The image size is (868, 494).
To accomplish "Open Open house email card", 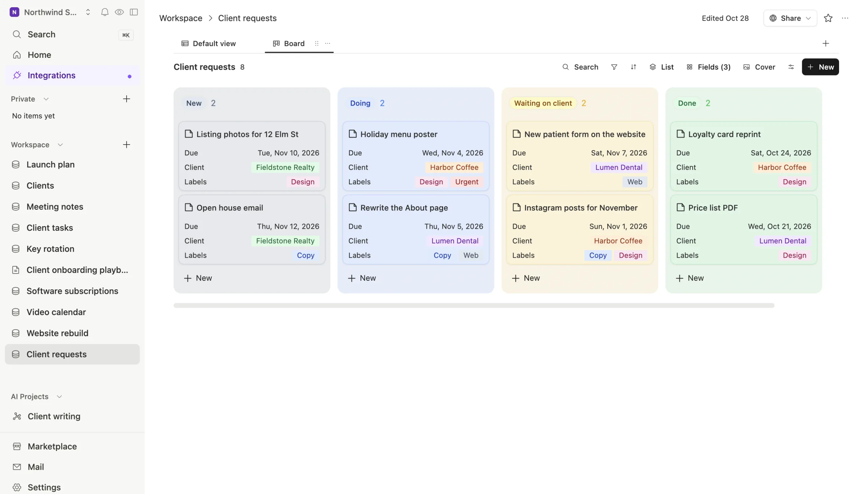I will pyautogui.click(x=252, y=230).
